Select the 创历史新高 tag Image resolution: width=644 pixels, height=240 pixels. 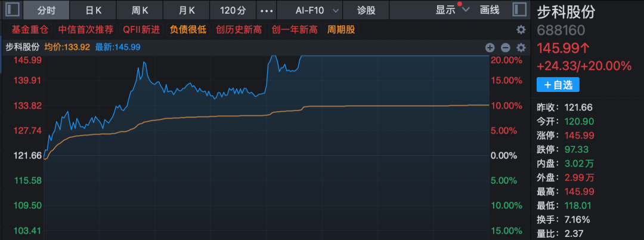tap(239, 30)
